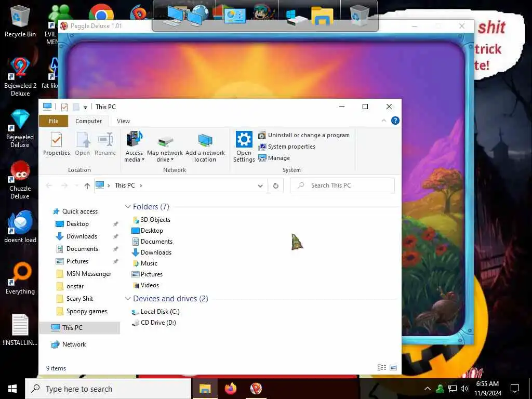Click the Up one level arrow

(x=87, y=185)
